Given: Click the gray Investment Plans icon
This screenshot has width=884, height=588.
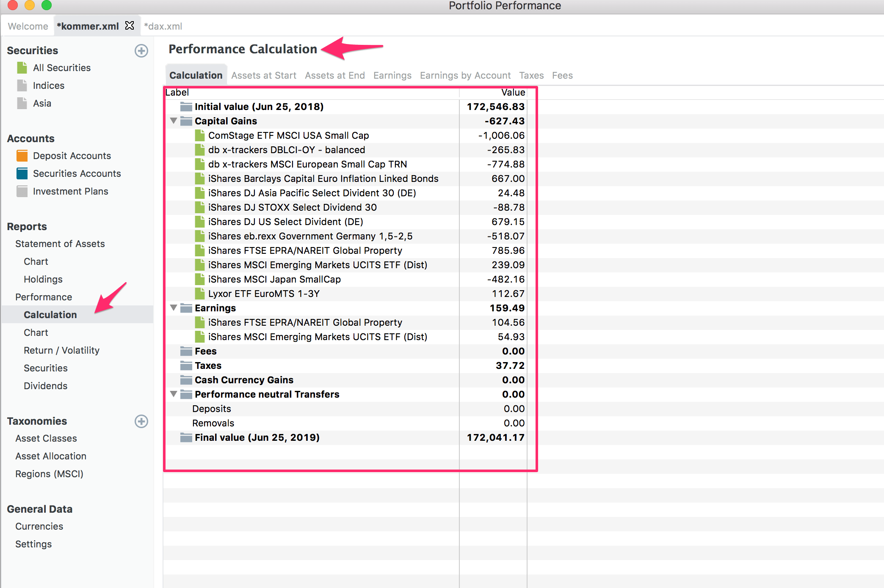Looking at the screenshot, I should 22,191.
